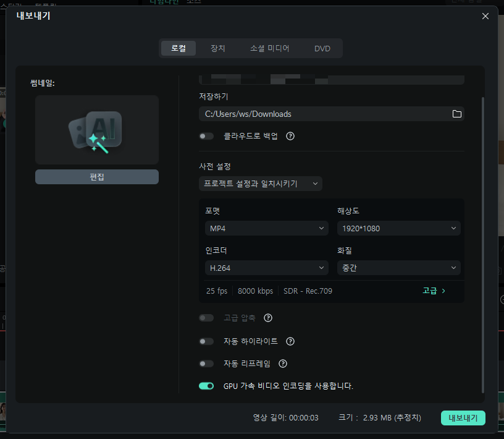The width and height of the screenshot is (504, 439).
Task: Turn off GPU 가속 비디오 인코딩 switch
Action: click(x=206, y=386)
